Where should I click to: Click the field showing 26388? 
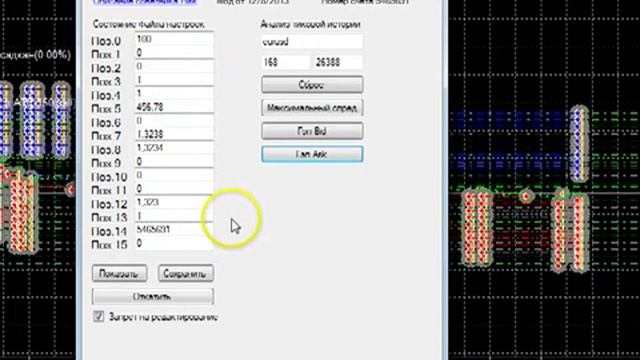[338, 62]
